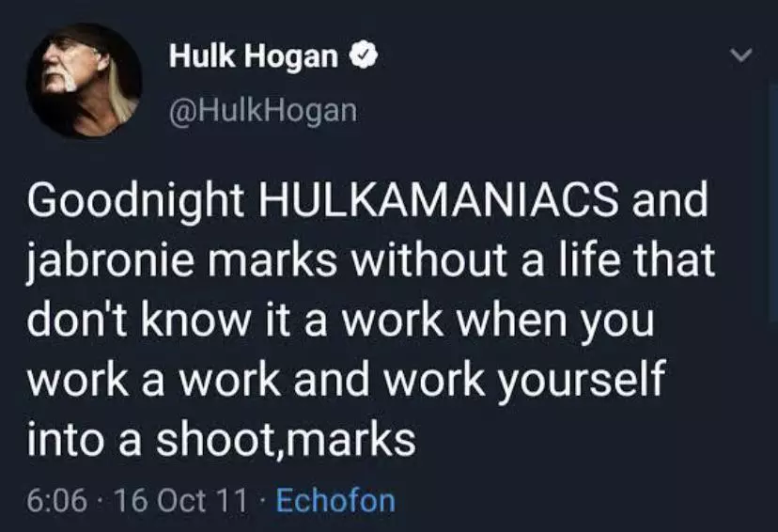Click the 16 Oct 11 date
Screen dimensions: 778x532
tap(180, 500)
